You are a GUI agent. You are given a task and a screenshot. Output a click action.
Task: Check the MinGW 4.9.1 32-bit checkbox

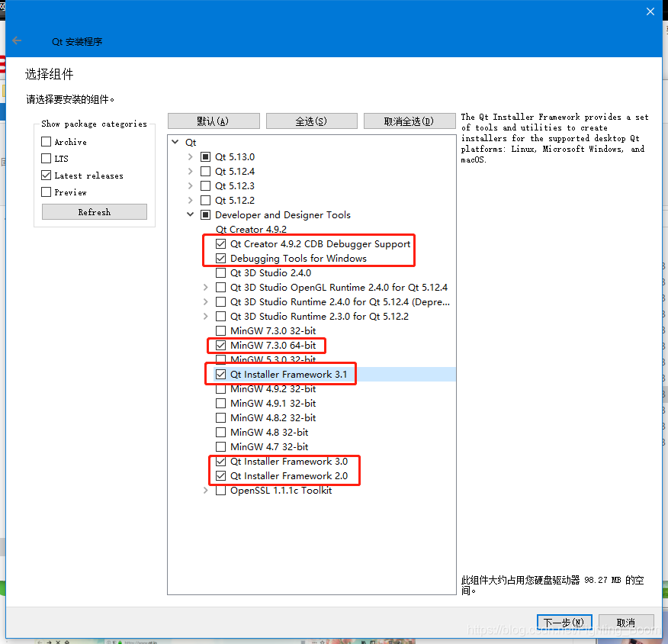coord(220,403)
